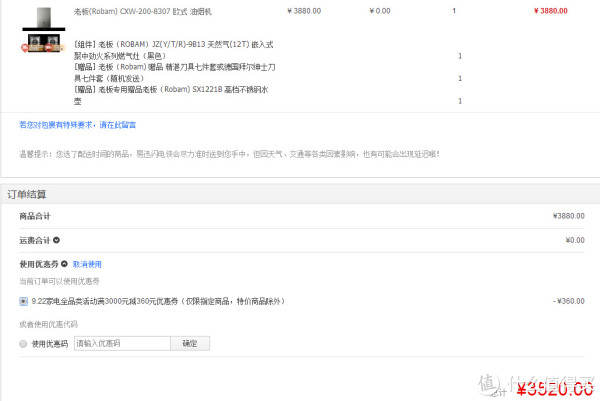The width and height of the screenshot is (600, 401).
Task: Select the 使用优惠码 radio button
Action: 23,344
